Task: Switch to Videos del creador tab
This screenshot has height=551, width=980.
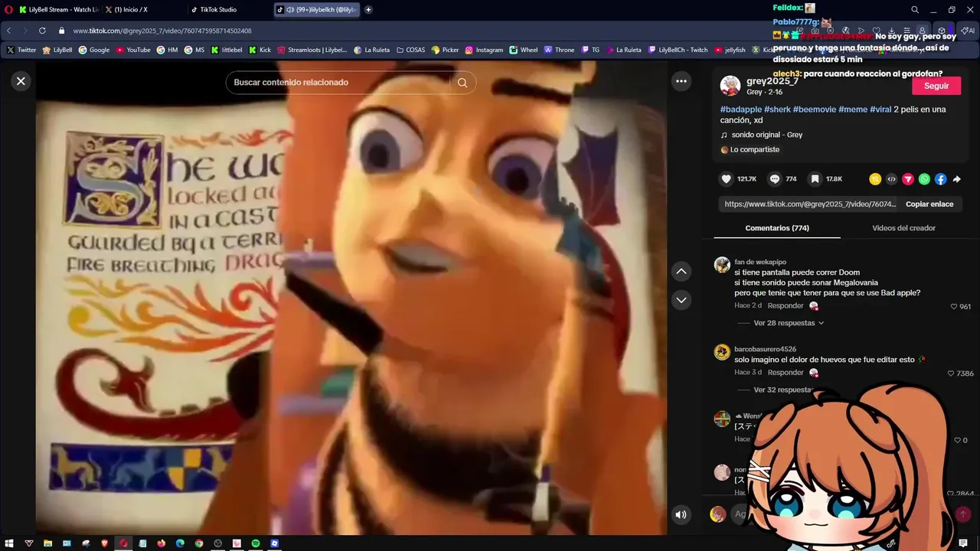Action: click(x=903, y=228)
